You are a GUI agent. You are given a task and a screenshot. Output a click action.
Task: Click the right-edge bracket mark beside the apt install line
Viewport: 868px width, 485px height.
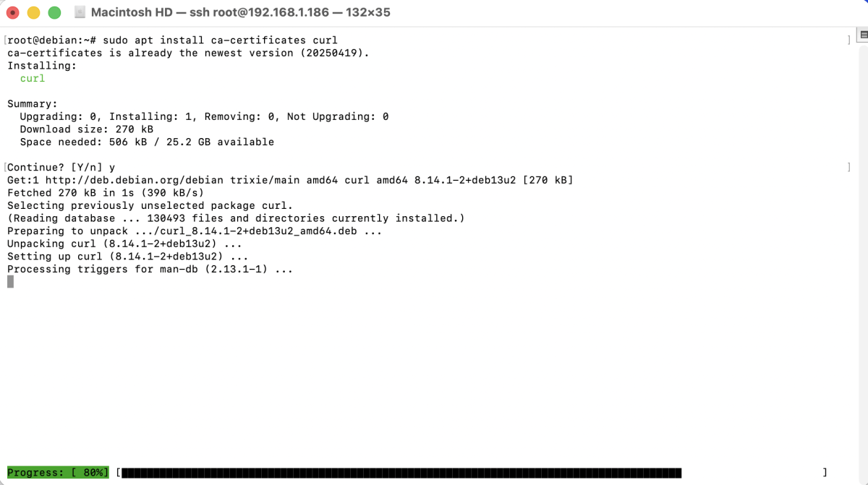[848, 40]
